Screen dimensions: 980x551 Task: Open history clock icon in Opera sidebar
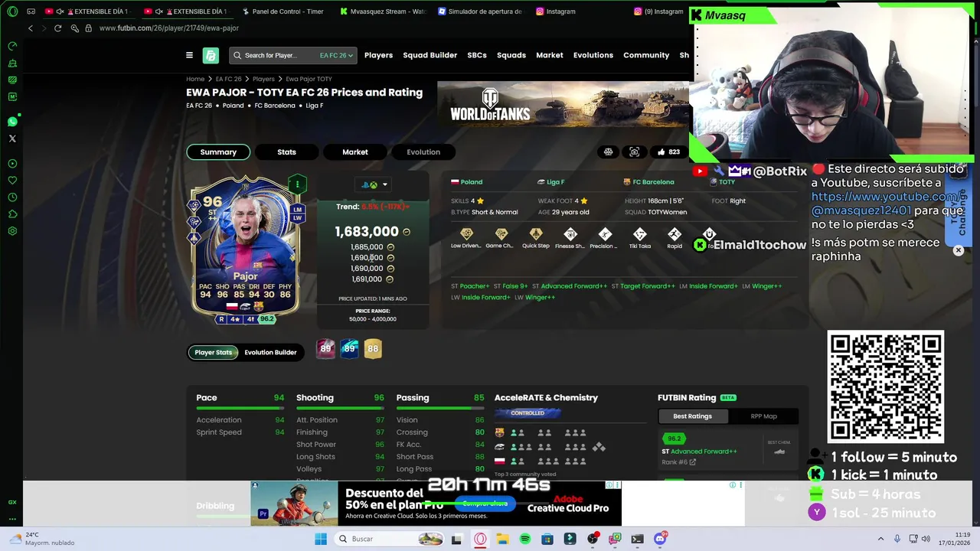click(x=12, y=197)
